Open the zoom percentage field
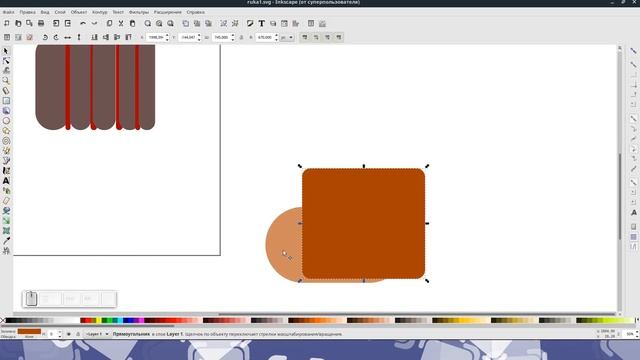 pyautogui.click(x=630, y=334)
